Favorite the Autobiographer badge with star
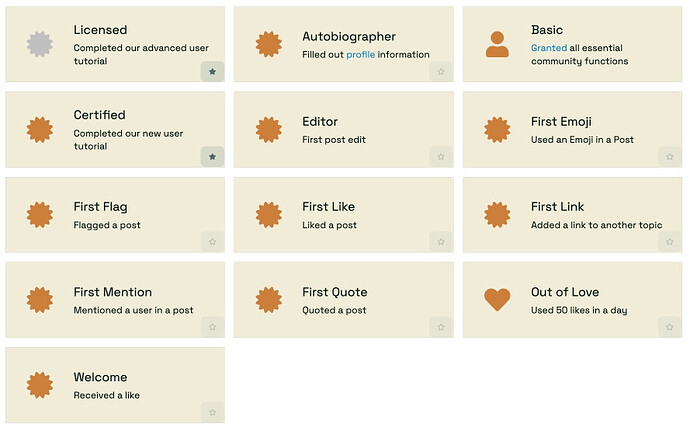This screenshot has width=690, height=431. tap(441, 71)
